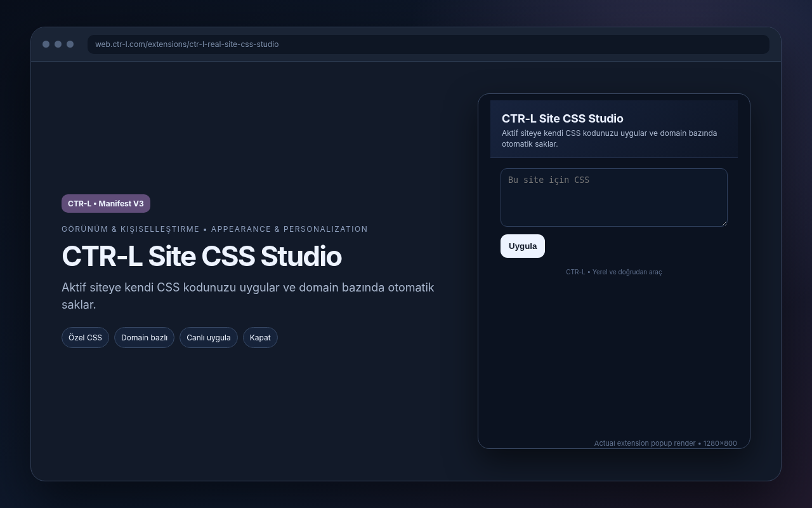Image resolution: width=812 pixels, height=508 pixels.
Task: Click the Uygula button
Action: coord(523,246)
